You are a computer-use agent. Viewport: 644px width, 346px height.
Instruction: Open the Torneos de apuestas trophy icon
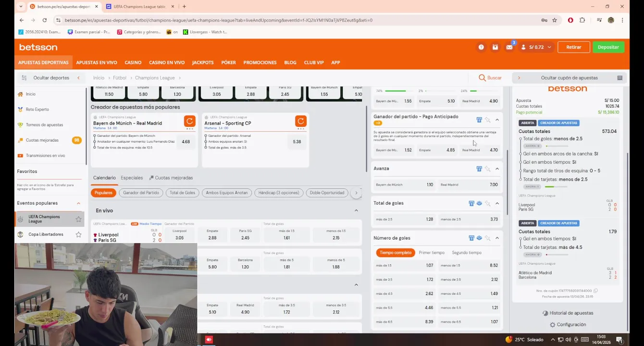[20, 125]
